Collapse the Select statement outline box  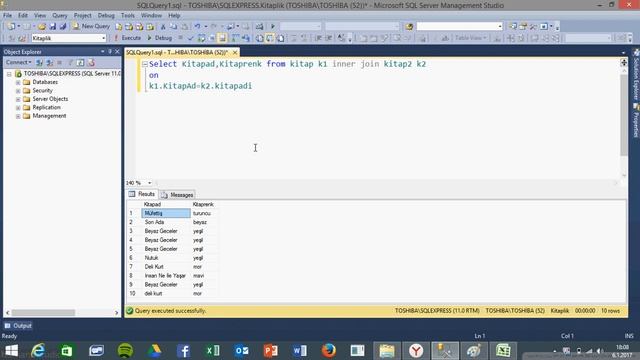pyautogui.click(x=144, y=64)
